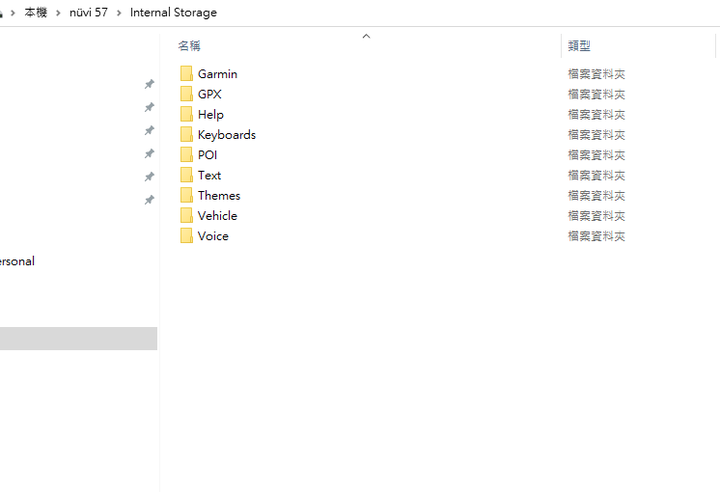Image resolution: width=720 pixels, height=492 pixels.
Task: Click the type cell of the Garmin row
Action: click(x=596, y=74)
